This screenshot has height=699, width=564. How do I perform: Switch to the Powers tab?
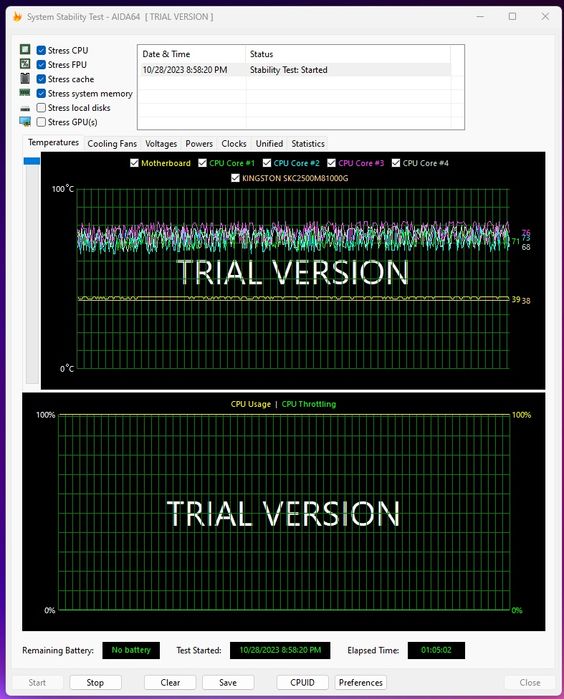(199, 144)
